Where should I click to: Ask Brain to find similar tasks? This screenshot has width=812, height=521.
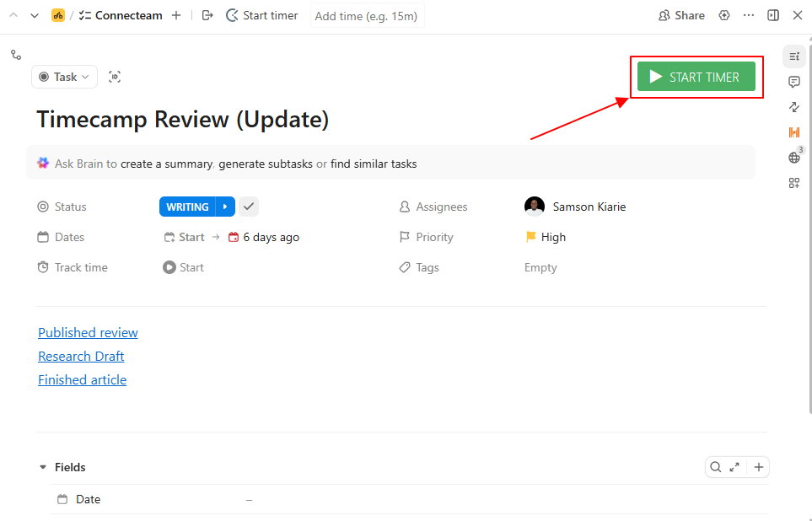[374, 164]
